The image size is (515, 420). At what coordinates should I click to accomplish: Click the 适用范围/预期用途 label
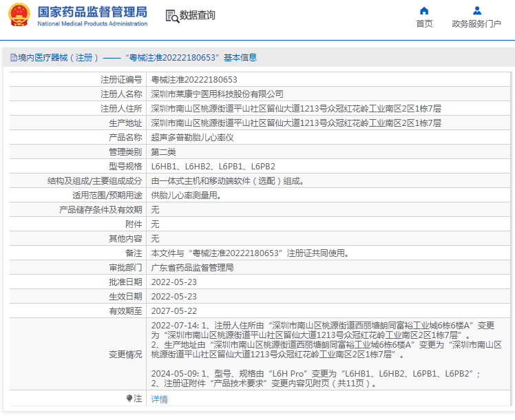[x=107, y=196]
